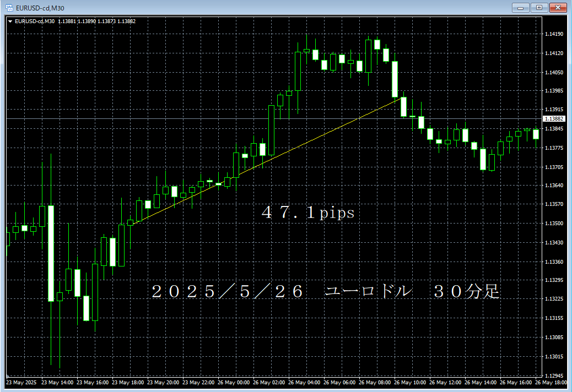Viewport: 572px width, 392px height.
Task: Expand the small triangle beside EURUSD-cd,M30
Action: click(10, 21)
